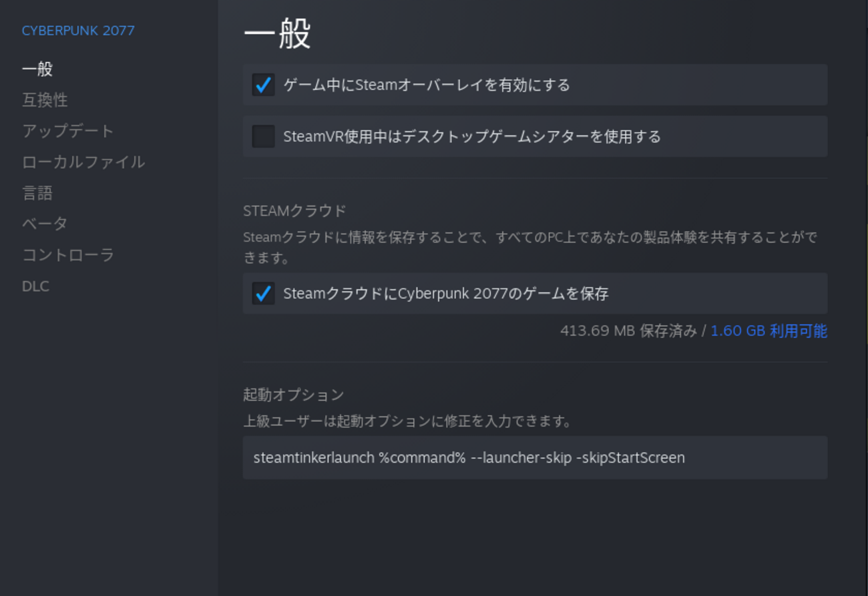This screenshot has height=596, width=868.
Task: Click the 413.69 MB 保存済み storage text
Action: tap(628, 331)
